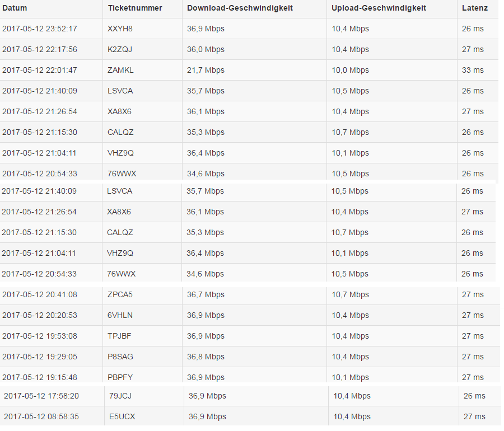
Task: Click ticket number E5UCX
Action: click(x=122, y=416)
